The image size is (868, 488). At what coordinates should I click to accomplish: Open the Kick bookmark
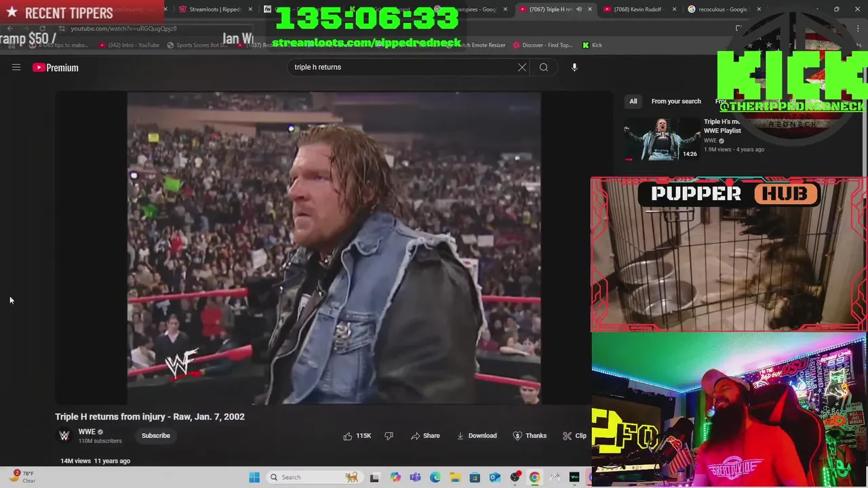pos(592,45)
